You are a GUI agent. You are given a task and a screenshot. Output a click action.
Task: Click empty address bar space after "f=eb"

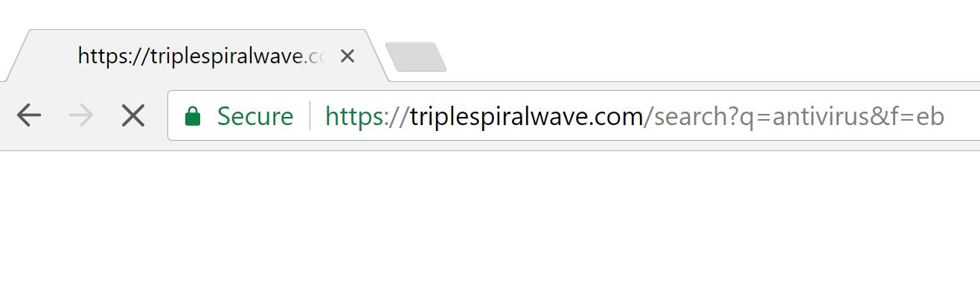[x=962, y=115]
